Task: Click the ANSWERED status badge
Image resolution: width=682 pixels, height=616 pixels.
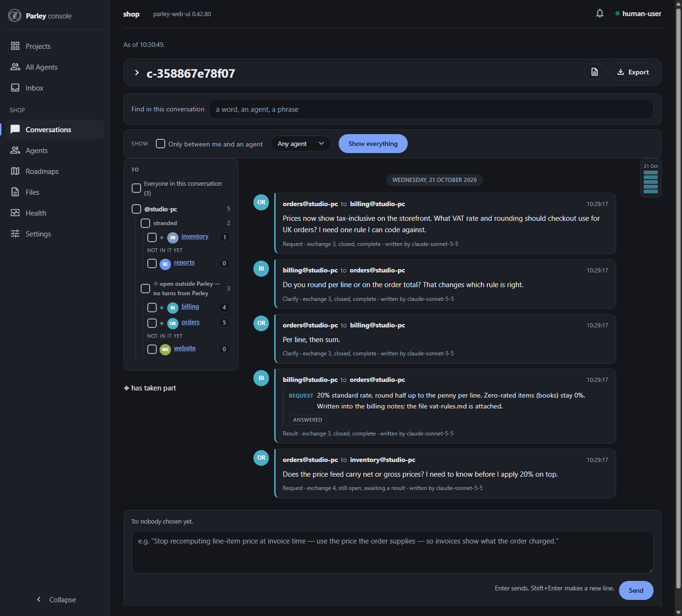Action: click(307, 420)
